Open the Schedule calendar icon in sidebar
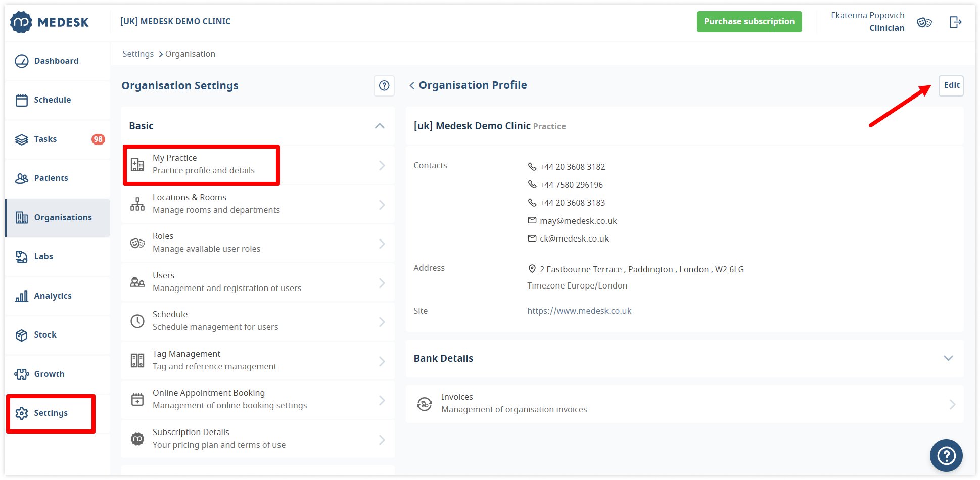Image resolution: width=980 pixels, height=480 pixels. [22, 100]
